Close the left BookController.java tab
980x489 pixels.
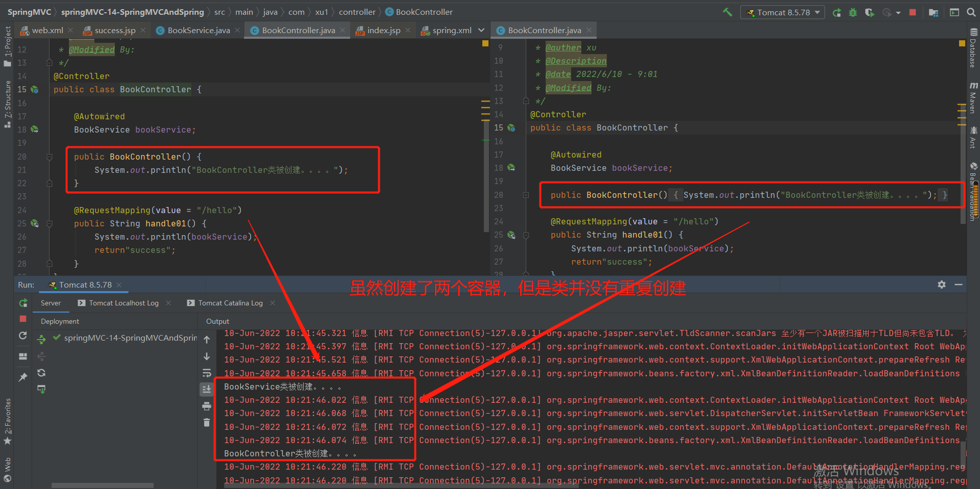(342, 30)
